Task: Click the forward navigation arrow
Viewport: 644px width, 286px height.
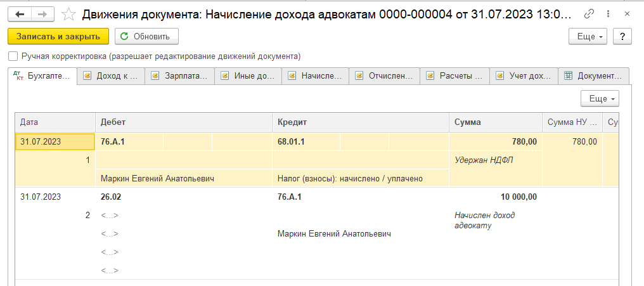Action: (42, 13)
